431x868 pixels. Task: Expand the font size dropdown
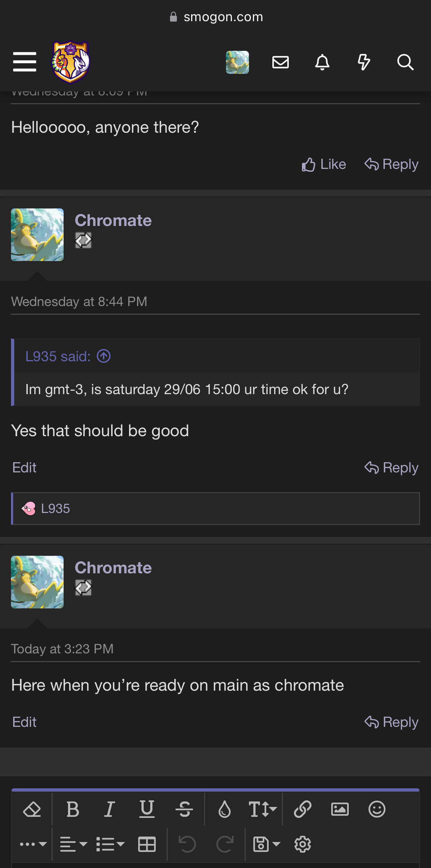click(262, 809)
